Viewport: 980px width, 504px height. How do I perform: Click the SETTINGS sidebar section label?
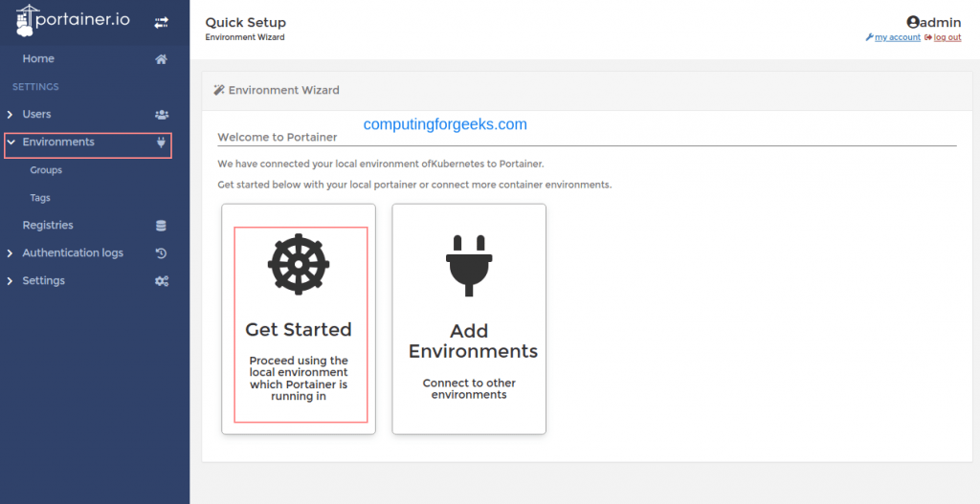pyautogui.click(x=35, y=87)
